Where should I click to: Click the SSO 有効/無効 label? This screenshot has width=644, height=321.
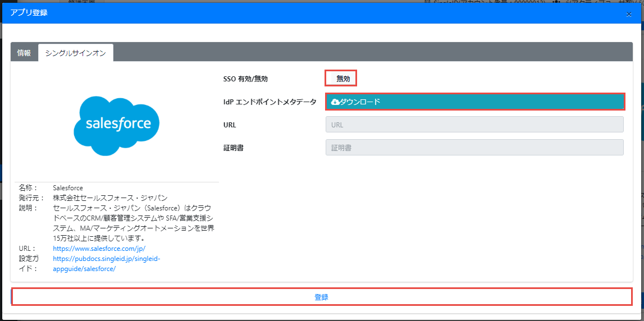pos(245,79)
